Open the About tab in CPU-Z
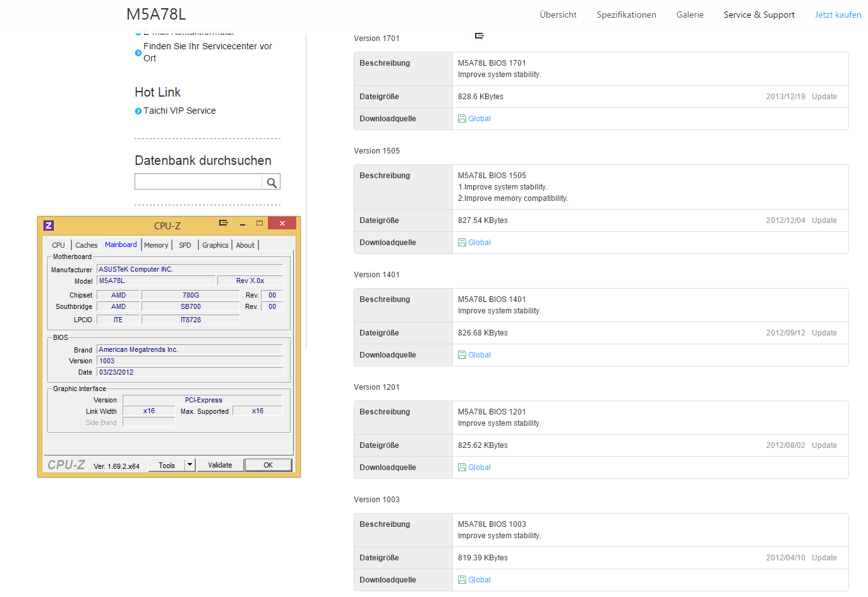The width and height of the screenshot is (868, 597). click(245, 245)
